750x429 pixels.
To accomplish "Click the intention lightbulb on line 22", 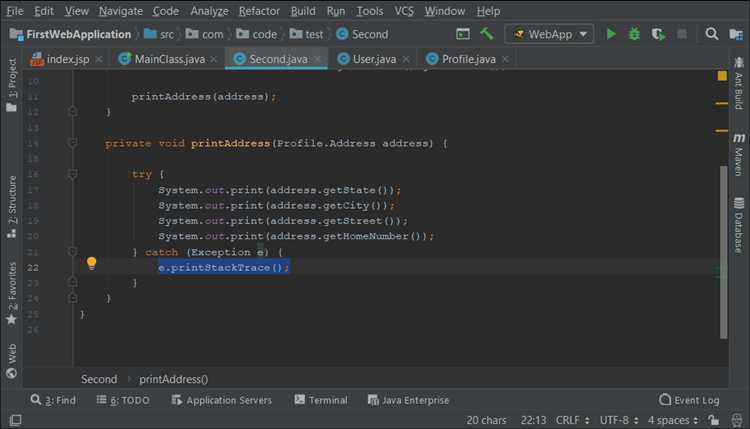I will (91, 263).
